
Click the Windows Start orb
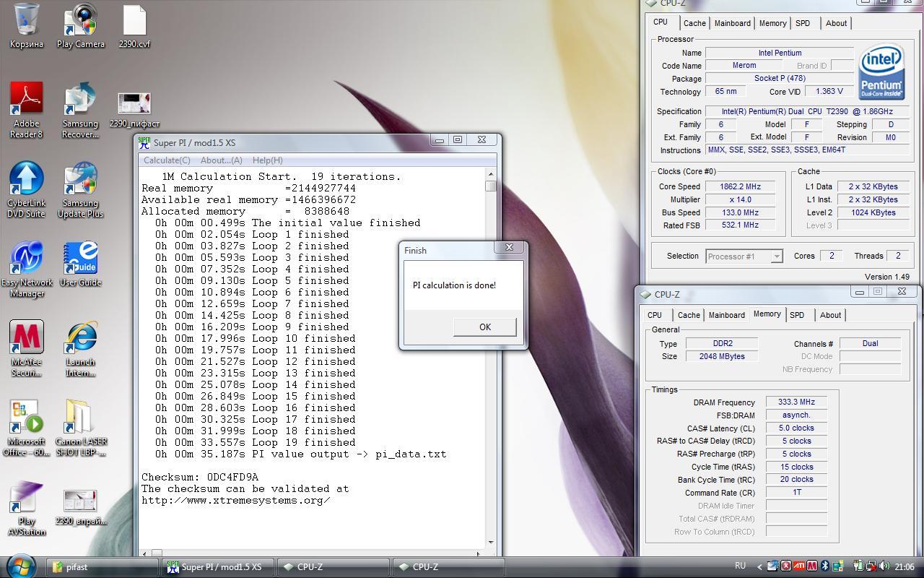coord(20,566)
